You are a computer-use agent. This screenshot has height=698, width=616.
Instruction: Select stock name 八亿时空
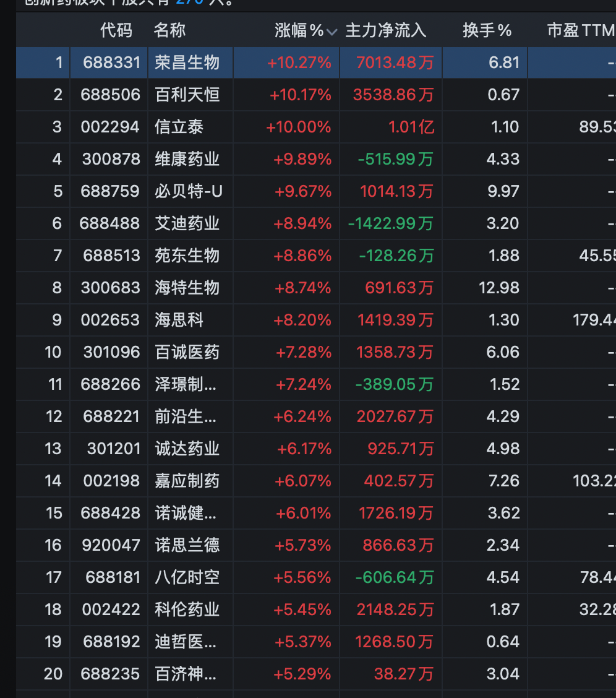tap(187, 577)
